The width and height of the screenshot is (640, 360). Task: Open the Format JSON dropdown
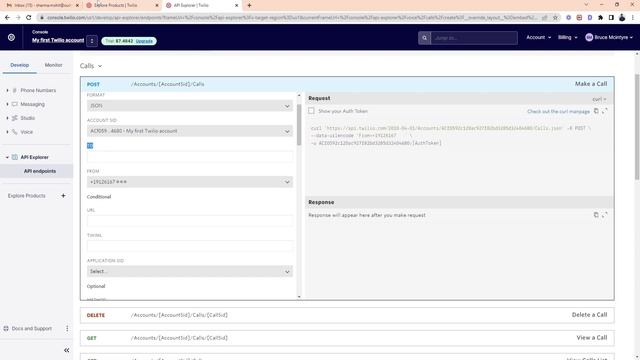tap(190, 106)
